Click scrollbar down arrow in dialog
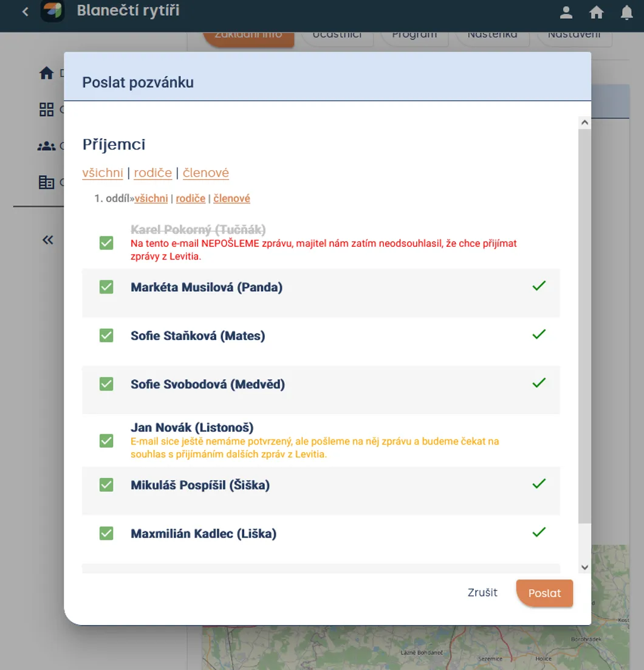Image resolution: width=644 pixels, height=670 pixels. click(x=584, y=567)
